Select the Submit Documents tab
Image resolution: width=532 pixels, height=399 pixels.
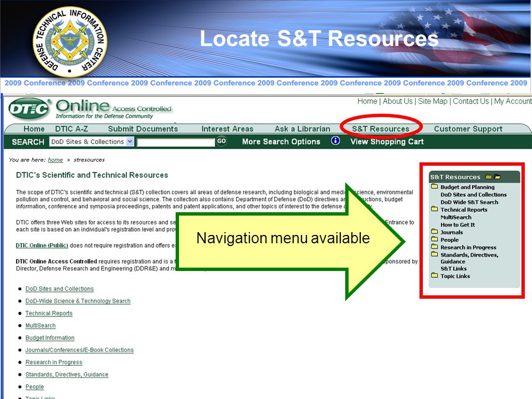(x=143, y=129)
